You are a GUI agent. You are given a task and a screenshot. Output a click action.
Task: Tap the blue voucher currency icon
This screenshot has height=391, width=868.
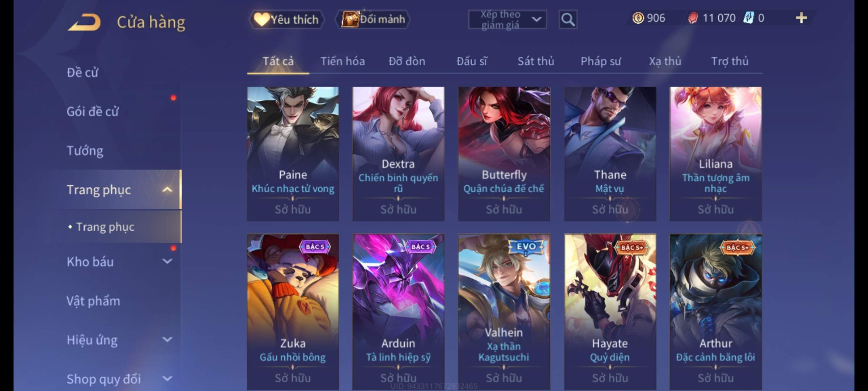point(748,18)
